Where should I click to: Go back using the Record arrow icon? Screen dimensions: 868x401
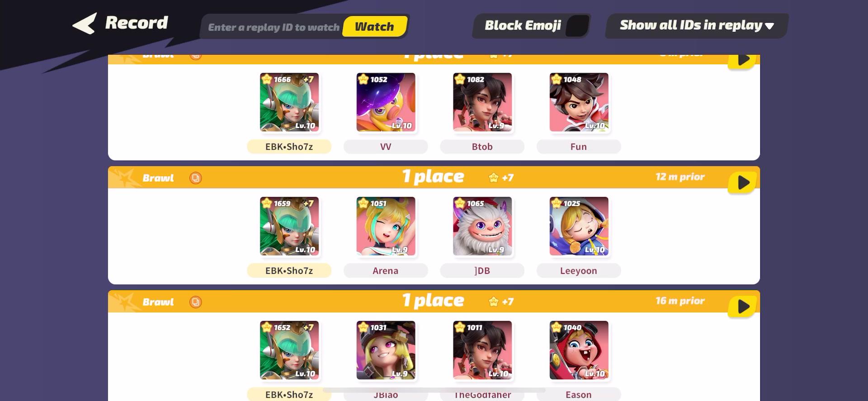click(x=85, y=23)
